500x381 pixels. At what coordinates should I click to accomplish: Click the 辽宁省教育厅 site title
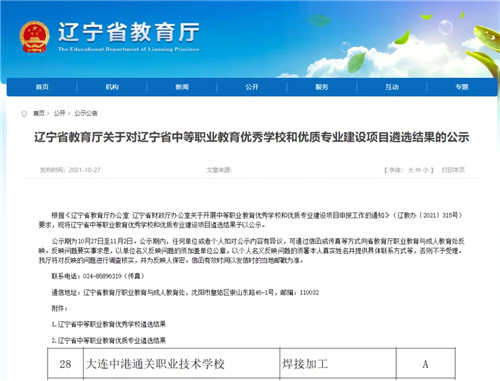click(x=129, y=32)
